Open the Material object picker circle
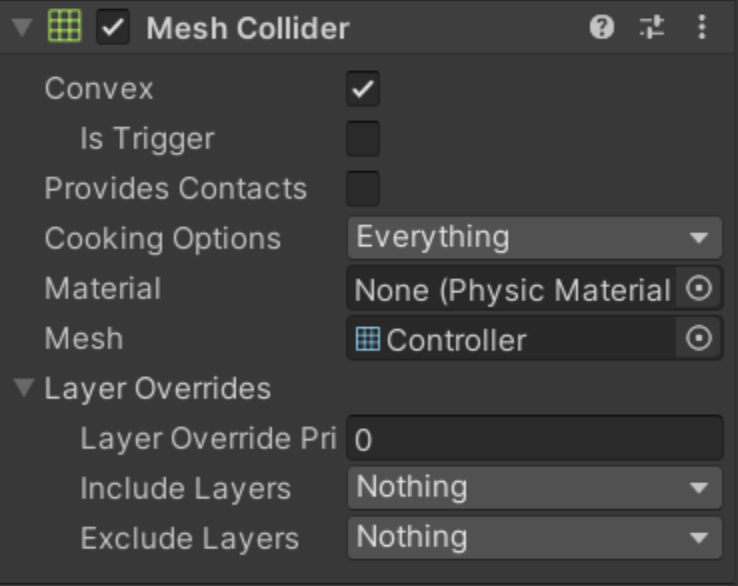The width and height of the screenshot is (738, 586). point(699,289)
